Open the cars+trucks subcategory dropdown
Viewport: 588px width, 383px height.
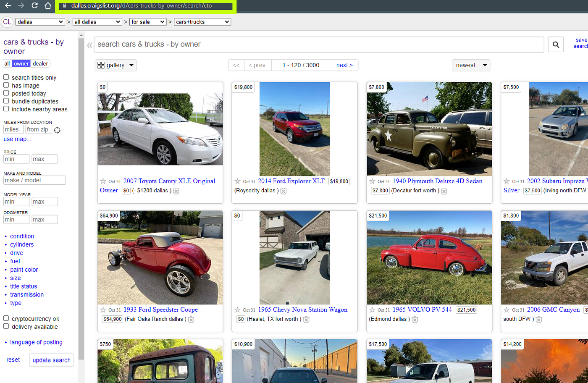coord(202,22)
